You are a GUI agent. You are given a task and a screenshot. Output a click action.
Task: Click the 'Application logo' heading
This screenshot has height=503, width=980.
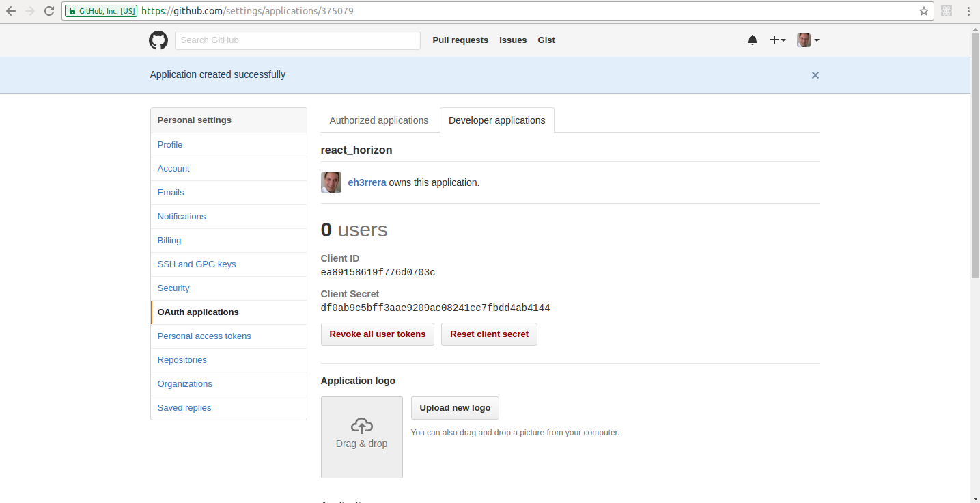click(x=358, y=381)
